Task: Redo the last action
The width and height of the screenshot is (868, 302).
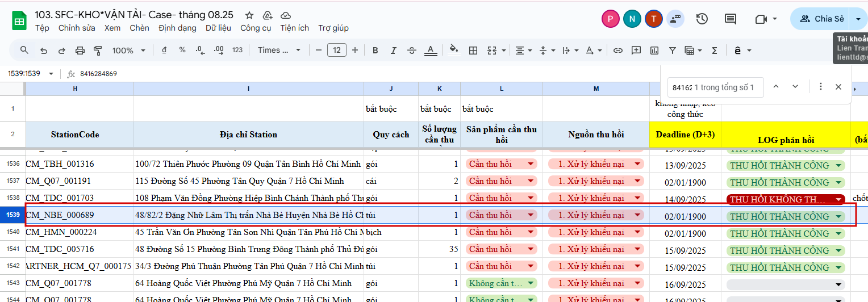Action: (x=62, y=50)
